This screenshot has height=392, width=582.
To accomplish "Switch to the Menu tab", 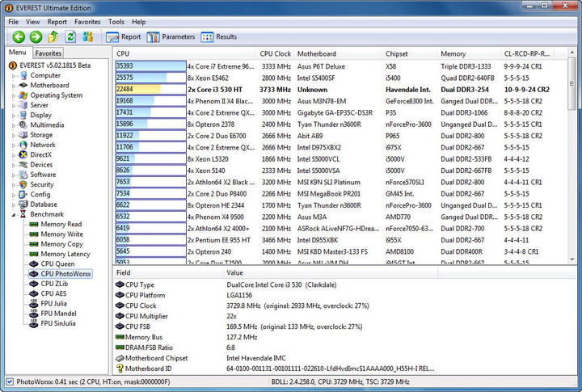I will [x=18, y=53].
